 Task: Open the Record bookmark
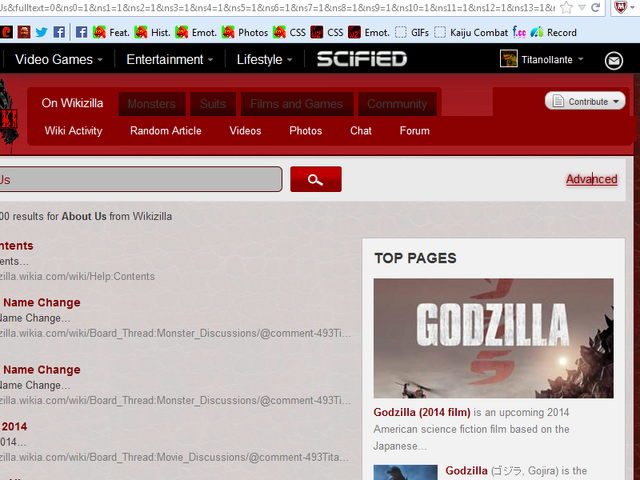point(553,32)
